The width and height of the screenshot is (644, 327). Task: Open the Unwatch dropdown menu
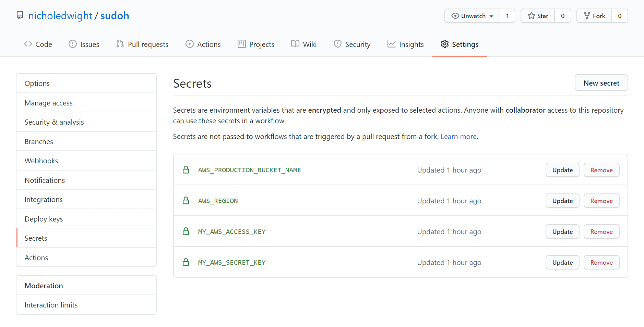coord(473,16)
